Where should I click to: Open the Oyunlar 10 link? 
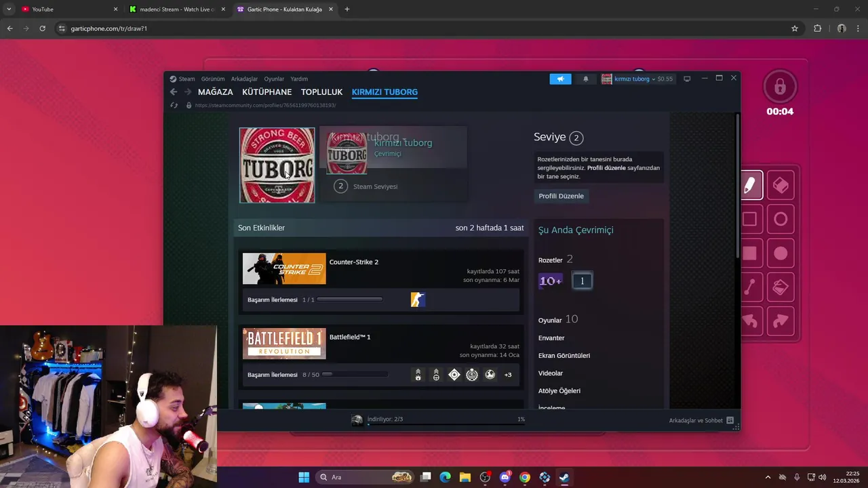558,319
